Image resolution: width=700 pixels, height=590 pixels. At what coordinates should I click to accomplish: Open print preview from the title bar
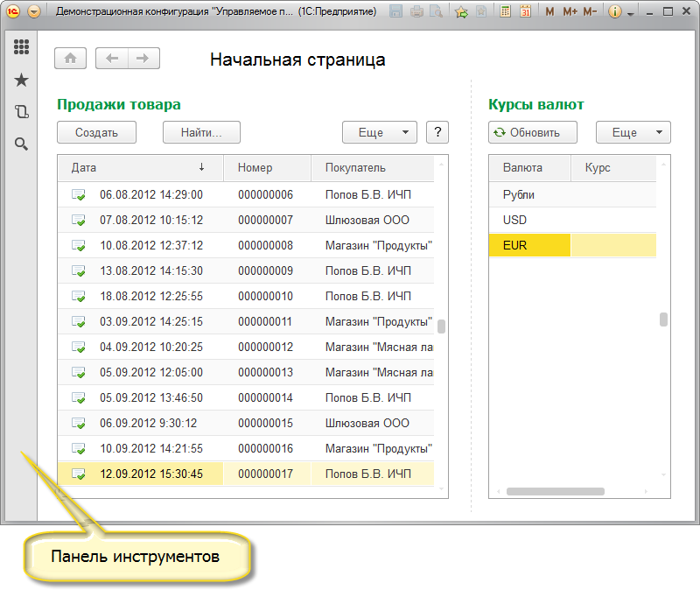click(x=436, y=11)
